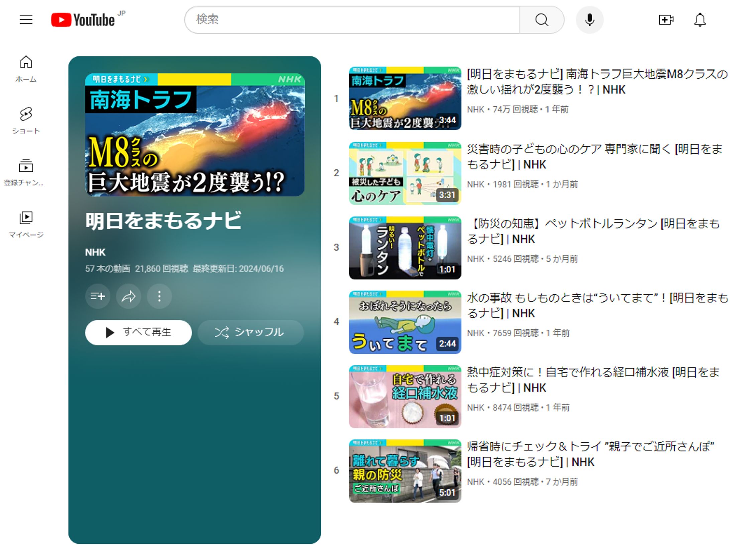730x560 pixels.
Task: Click NHK channel under video with 8474 回視聴
Action: 475,407
